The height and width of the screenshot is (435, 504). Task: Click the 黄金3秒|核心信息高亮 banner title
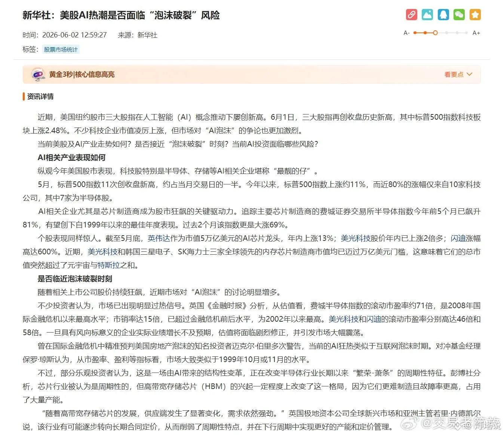click(82, 74)
